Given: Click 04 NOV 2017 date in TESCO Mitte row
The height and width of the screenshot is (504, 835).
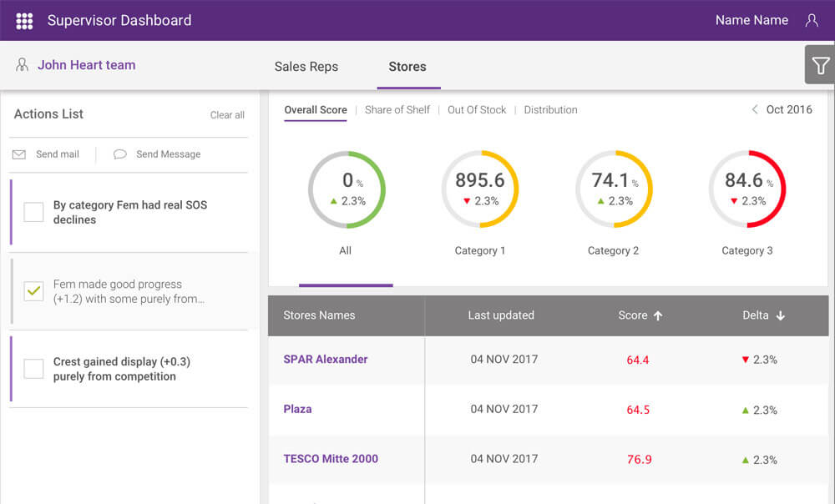Looking at the screenshot, I should point(504,459).
